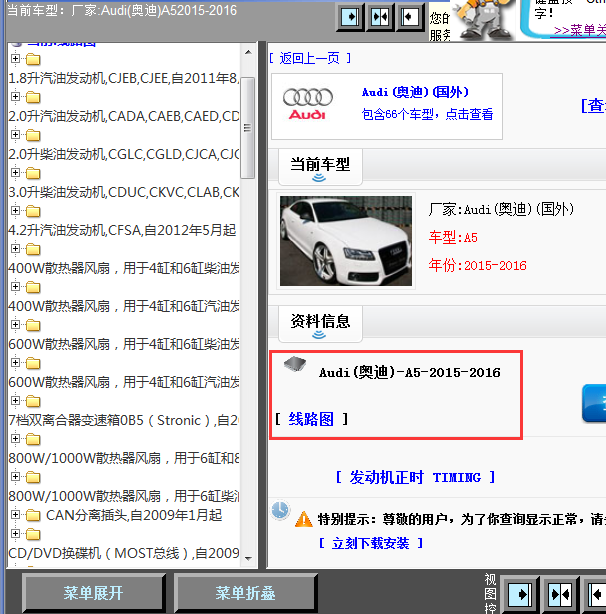606x614 pixels.
Task: Click the top split-view center arrows button
Action: coord(380,17)
